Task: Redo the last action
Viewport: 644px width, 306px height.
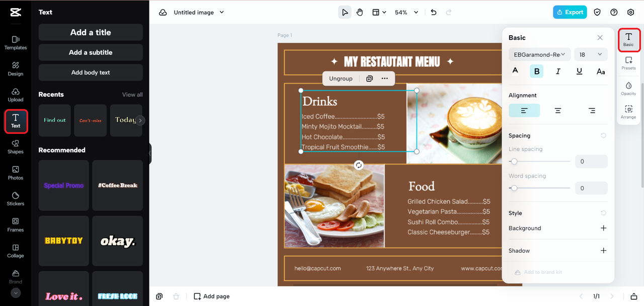Action: [449, 13]
